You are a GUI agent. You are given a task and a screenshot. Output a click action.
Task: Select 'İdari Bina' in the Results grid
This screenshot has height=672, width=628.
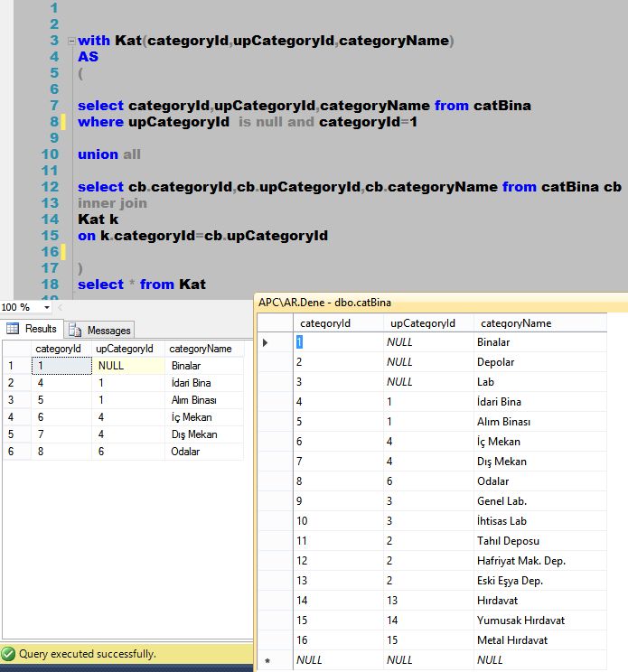click(204, 383)
